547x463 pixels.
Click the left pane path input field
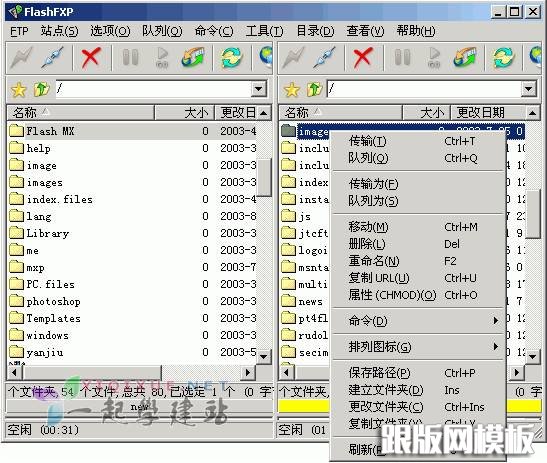[153, 89]
